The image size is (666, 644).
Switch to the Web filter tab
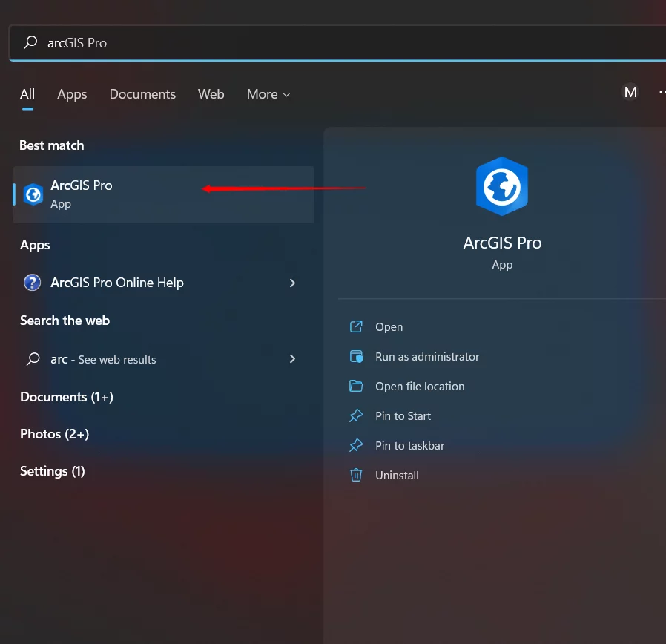tap(211, 94)
